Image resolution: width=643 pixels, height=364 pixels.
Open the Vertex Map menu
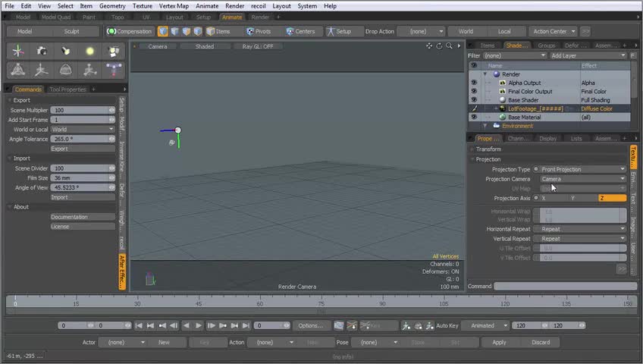(174, 6)
